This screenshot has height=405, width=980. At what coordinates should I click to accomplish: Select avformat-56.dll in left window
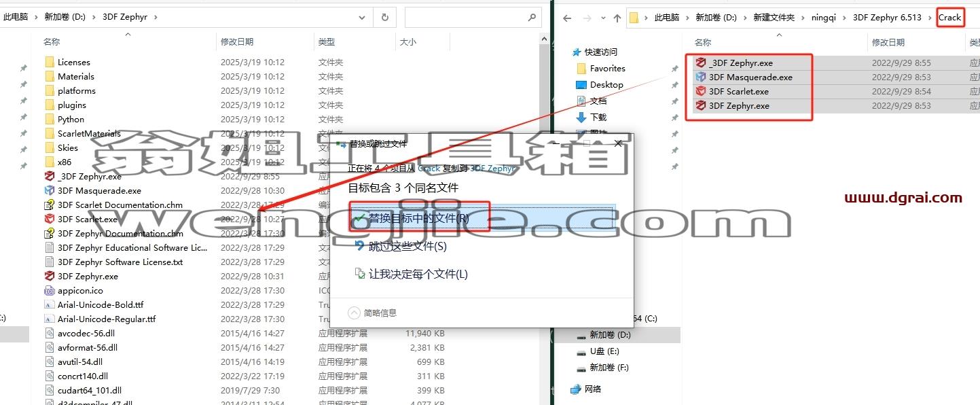[88, 347]
